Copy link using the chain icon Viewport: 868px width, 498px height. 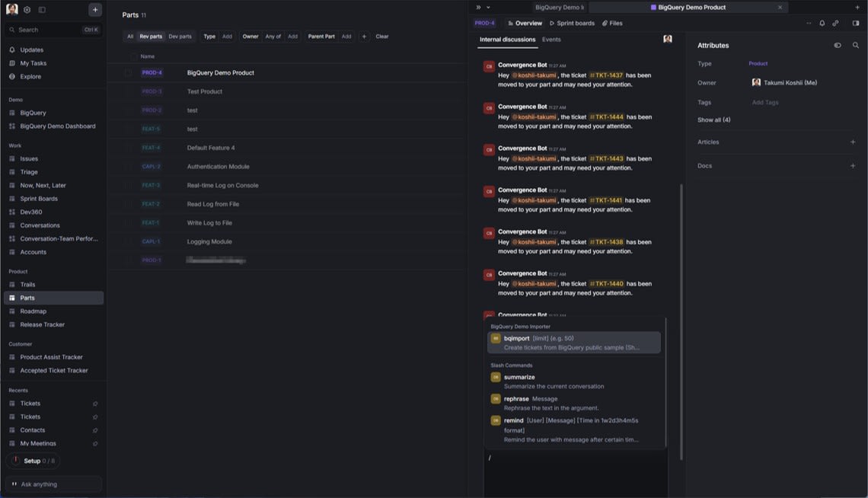(835, 24)
